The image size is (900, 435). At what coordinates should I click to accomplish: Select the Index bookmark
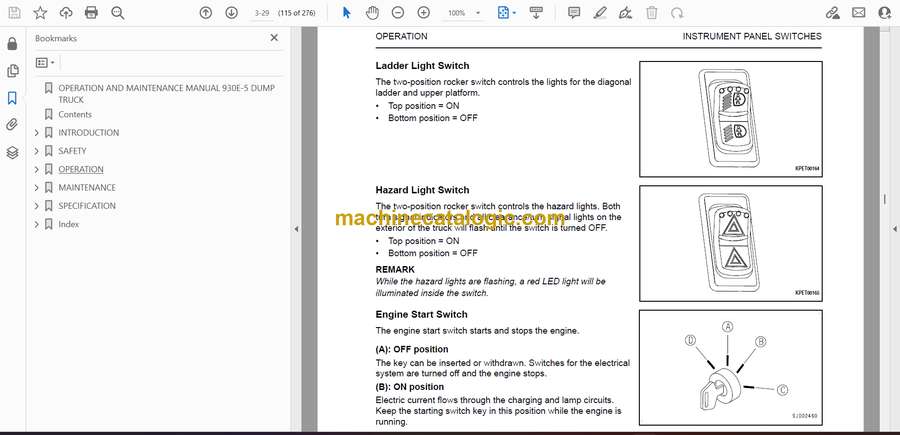tap(69, 224)
